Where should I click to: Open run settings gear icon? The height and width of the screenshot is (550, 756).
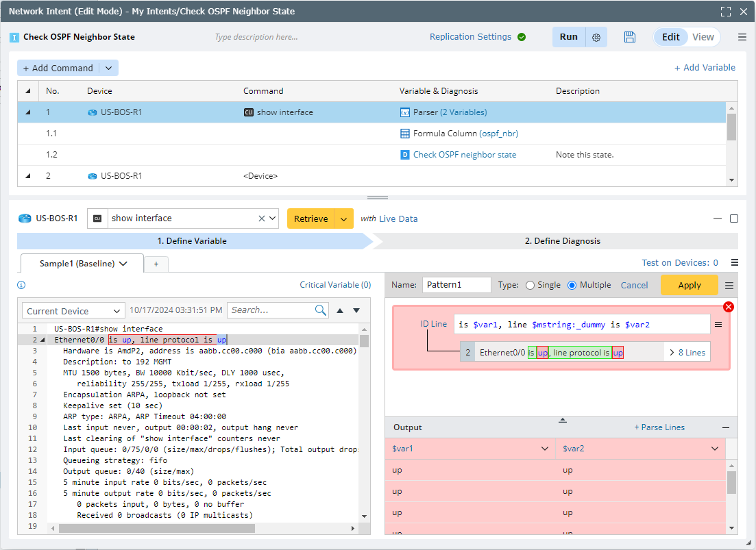(x=596, y=38)
